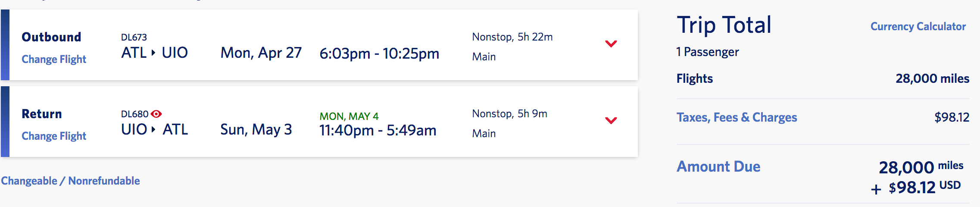Image resolution: width=980 pixels, height=207 pixels.
Task: Click the outbound Mon, Apr 27 date
Action: [x=261, y=53]
